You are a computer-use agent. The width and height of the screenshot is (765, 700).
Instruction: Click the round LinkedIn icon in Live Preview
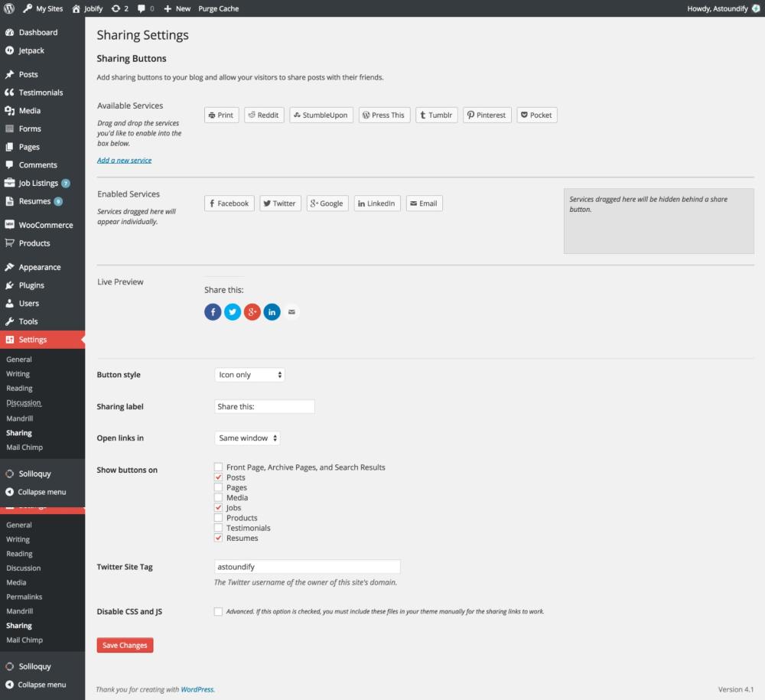click(272, 311)
